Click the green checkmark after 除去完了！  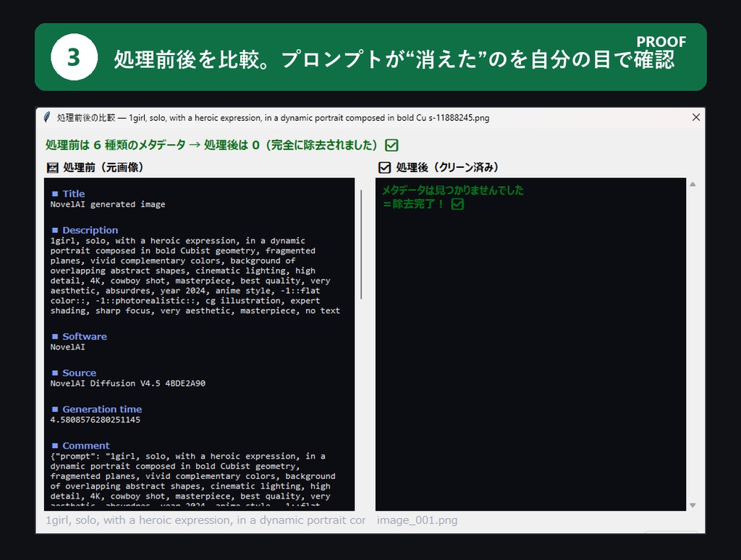coord(457,204)
